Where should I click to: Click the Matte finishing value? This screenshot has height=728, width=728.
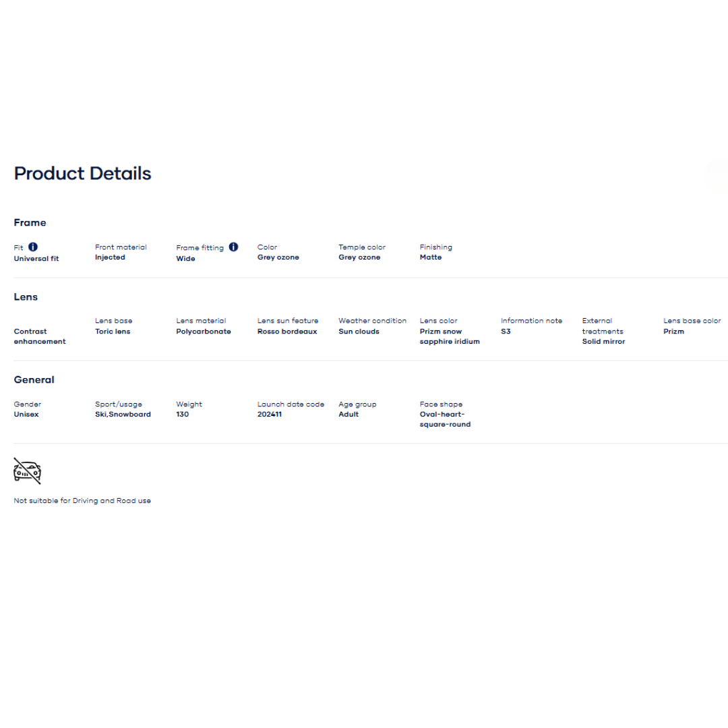coord(431,257)
